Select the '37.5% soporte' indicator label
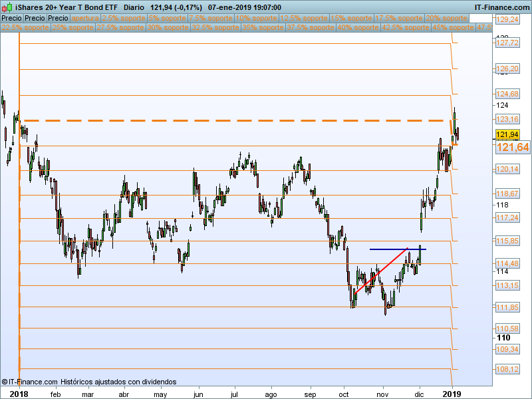This screenshot has width=532, height=399. point(311,27)
